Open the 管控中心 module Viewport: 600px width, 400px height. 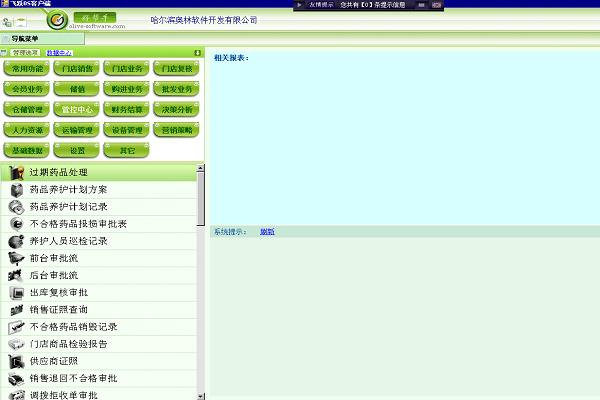click(78, 109)
